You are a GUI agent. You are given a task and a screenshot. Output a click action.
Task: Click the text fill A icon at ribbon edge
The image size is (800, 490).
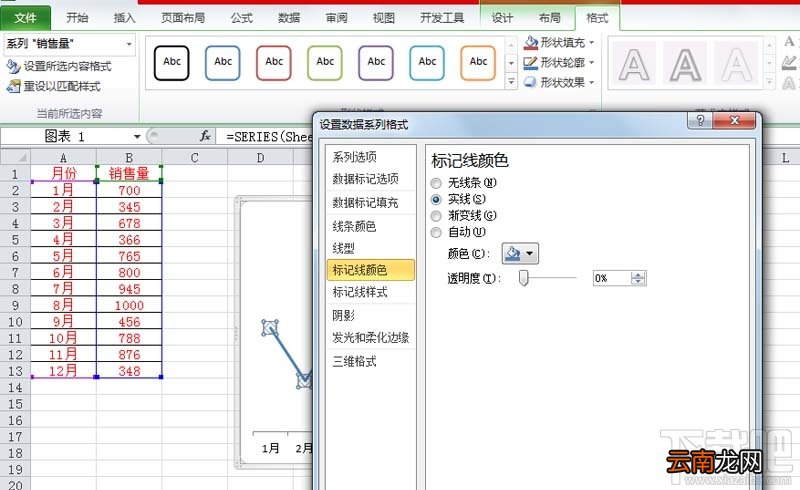point(789,42)
